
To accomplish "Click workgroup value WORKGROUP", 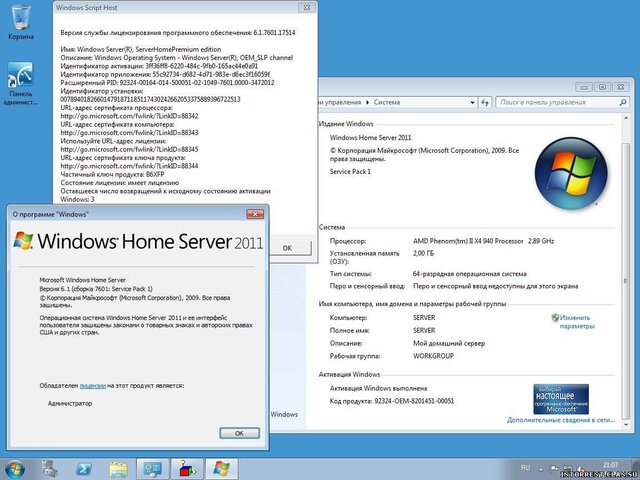I will (433, 356).
